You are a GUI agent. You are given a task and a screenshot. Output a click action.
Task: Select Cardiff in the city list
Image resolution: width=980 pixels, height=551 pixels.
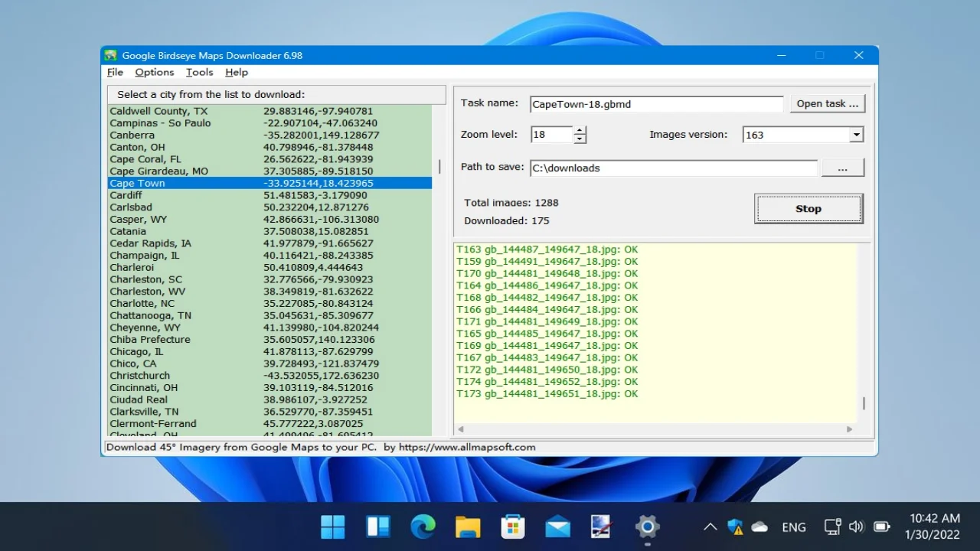pos(269,195)
